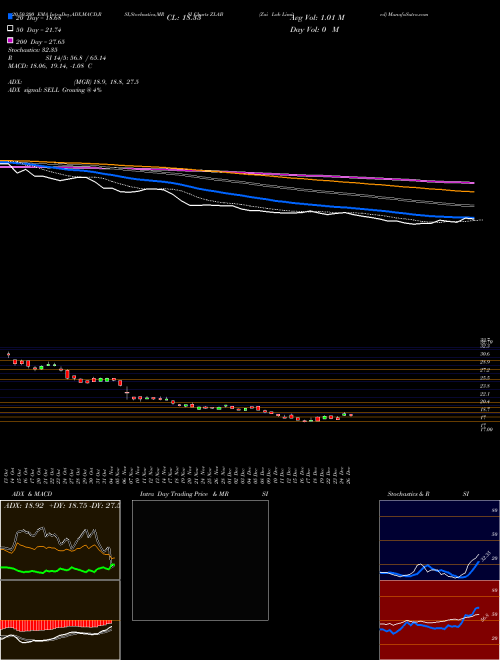
Task: Select the '50 Day = 21.74' legend text
Action: 39,30
